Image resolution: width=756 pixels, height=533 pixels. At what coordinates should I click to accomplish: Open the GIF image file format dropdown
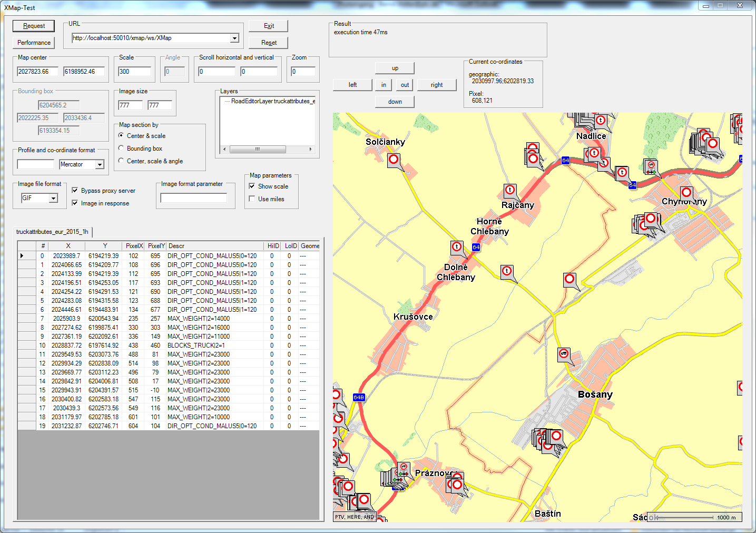(53, 199)
